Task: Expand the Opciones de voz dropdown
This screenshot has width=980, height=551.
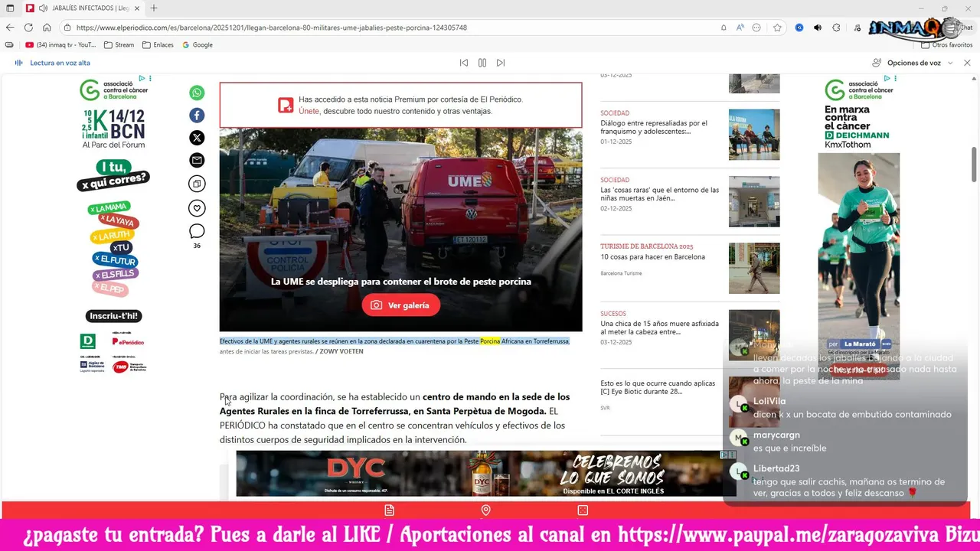Action: tap(913, 63)
